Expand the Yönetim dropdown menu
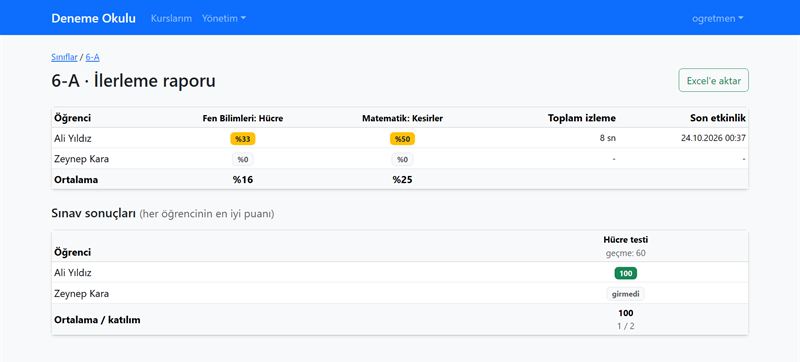Viewport: 800px width, 362px height. pyautogui.click(x=224, y=18)
